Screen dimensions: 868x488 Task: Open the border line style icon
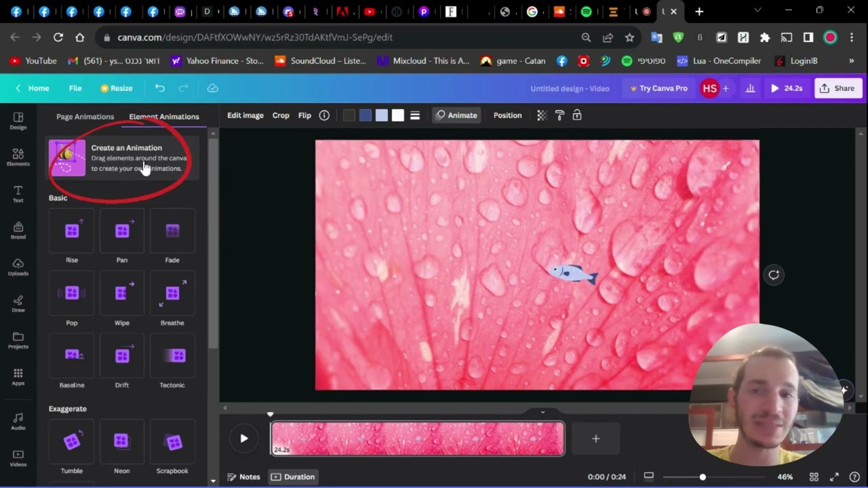click(415, 115)
